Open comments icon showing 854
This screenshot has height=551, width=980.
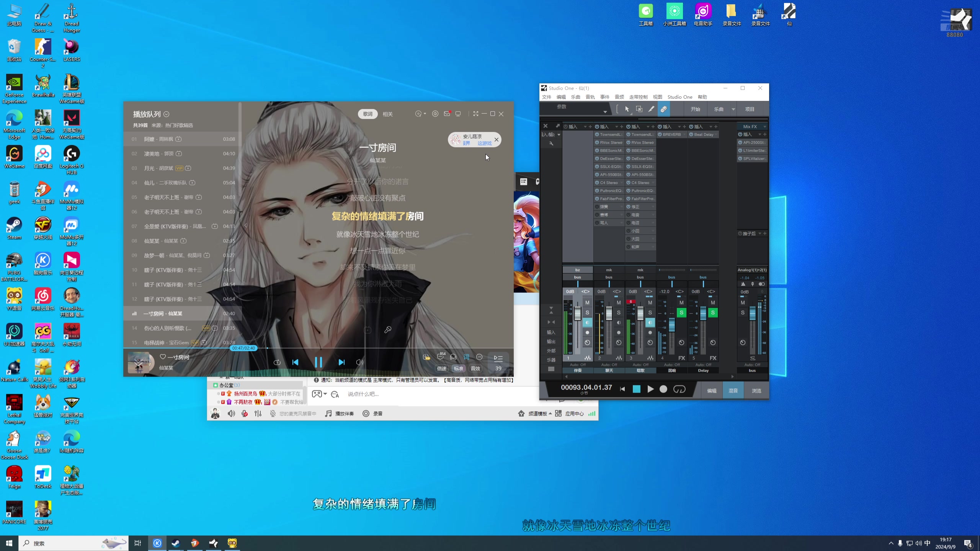[x=441, y=357]
